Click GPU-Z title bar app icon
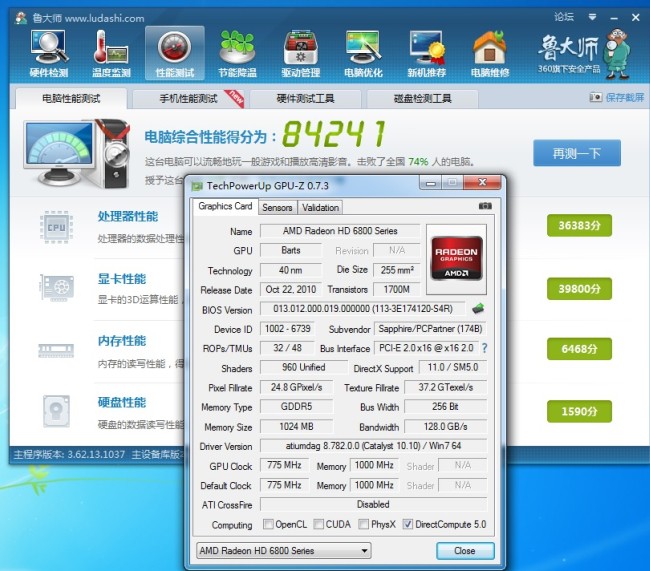 (x=196, y=186)
